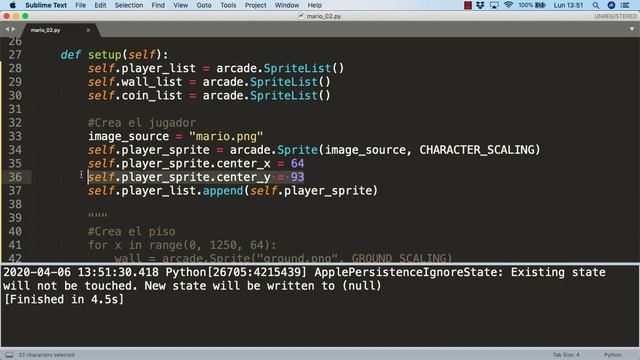Open the Project menu
640x360 pixels.
click(256, 5)
